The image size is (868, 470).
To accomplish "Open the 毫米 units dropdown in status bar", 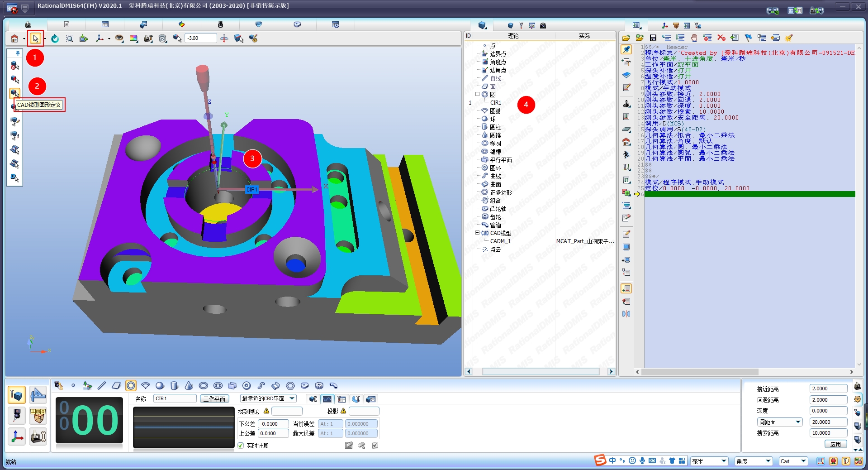I will click(724, 461).
